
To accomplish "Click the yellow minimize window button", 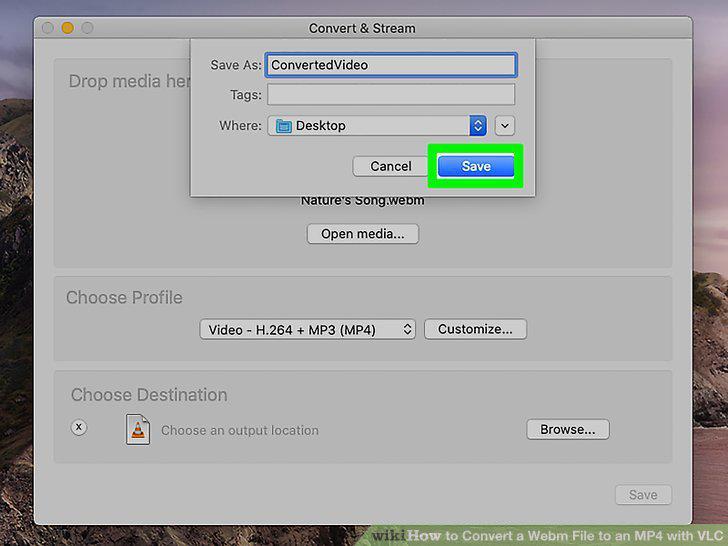I will click(67, 28).
